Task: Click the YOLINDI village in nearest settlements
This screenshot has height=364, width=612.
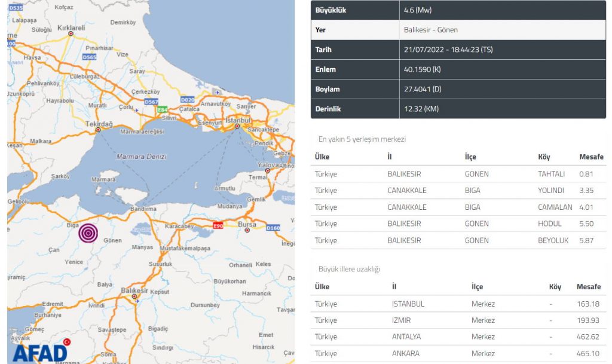Action: [x=551, y=191]
